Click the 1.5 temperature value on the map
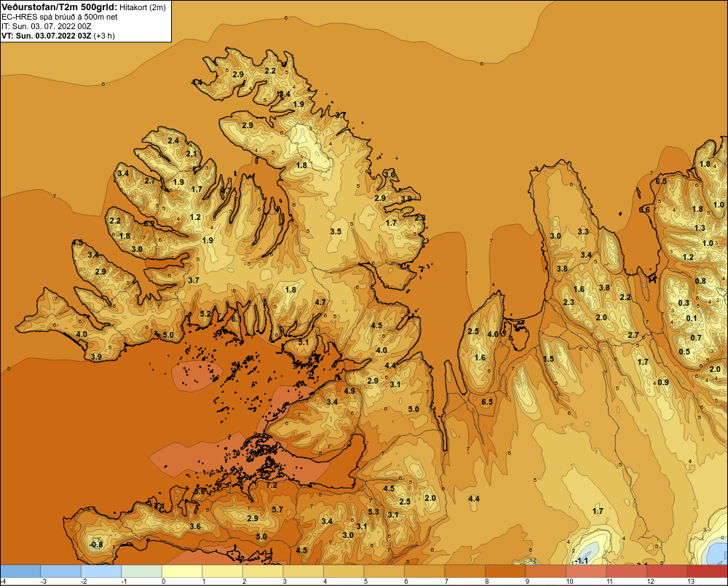Screen dimensions: 728x586 tap(548, 359)
